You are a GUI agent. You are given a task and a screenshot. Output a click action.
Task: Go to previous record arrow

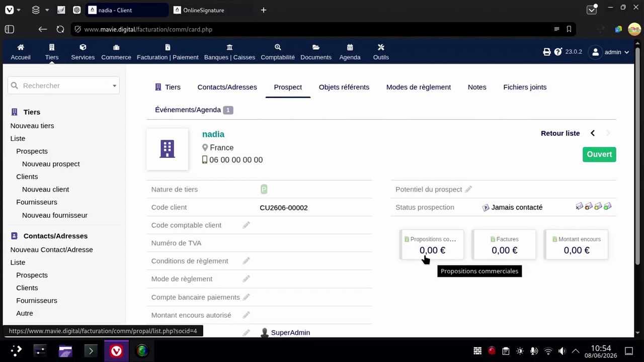click(593, 133)
